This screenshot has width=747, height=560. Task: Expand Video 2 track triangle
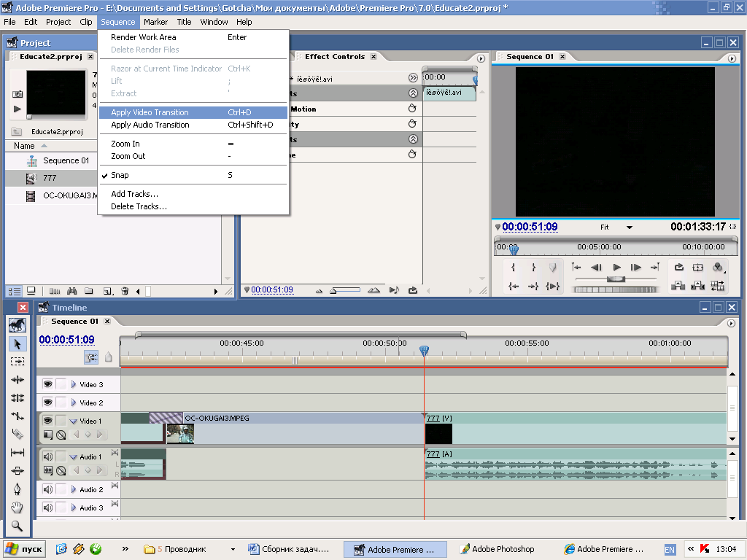coord(74,402)
